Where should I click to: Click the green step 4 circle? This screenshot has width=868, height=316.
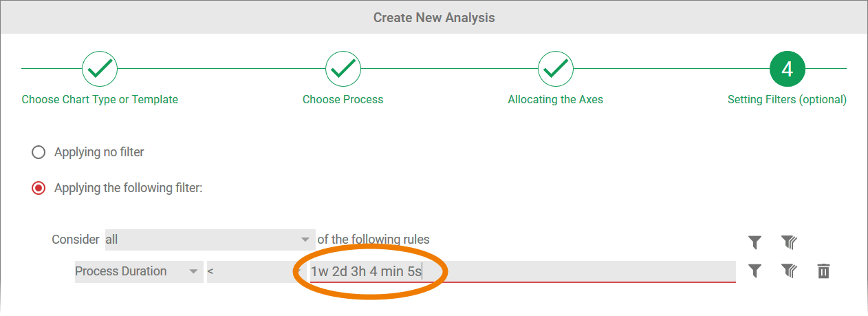click(x=787, y=68)
